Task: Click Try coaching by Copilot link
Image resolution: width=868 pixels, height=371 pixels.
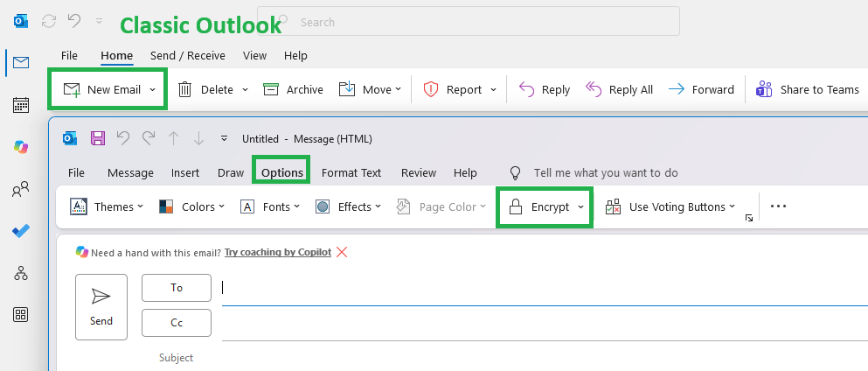Action: [278, 252]
